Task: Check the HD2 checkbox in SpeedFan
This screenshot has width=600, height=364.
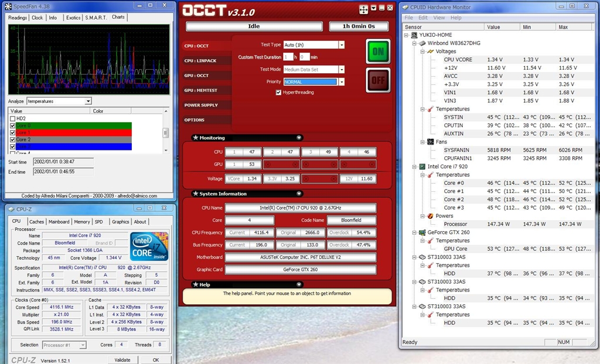Action: pos(13,119)
